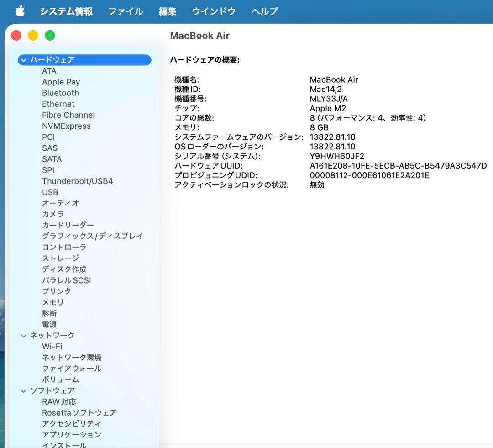493x448 pixels.
Task: Click the memory value 8 GB
Action: point(319,127)
